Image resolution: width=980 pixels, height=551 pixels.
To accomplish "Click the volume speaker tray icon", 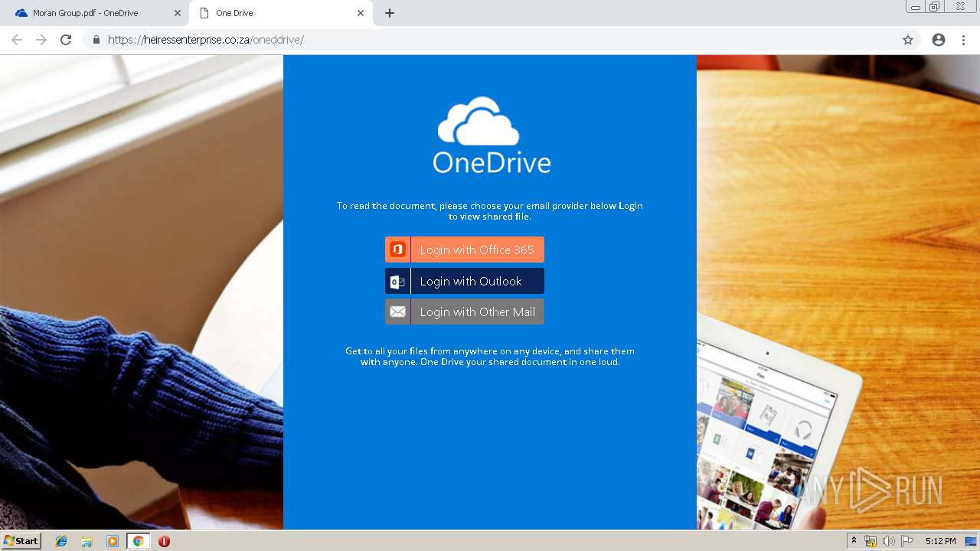I will click(889, 541).
